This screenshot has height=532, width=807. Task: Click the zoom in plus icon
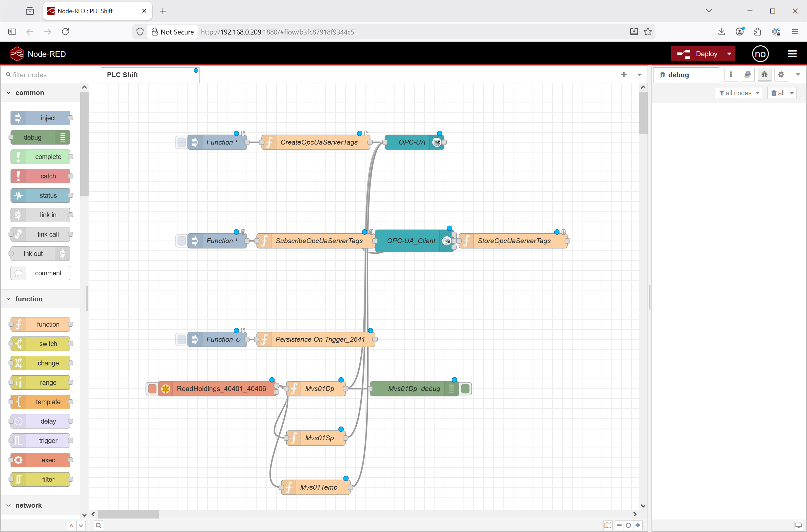[638, 525]
